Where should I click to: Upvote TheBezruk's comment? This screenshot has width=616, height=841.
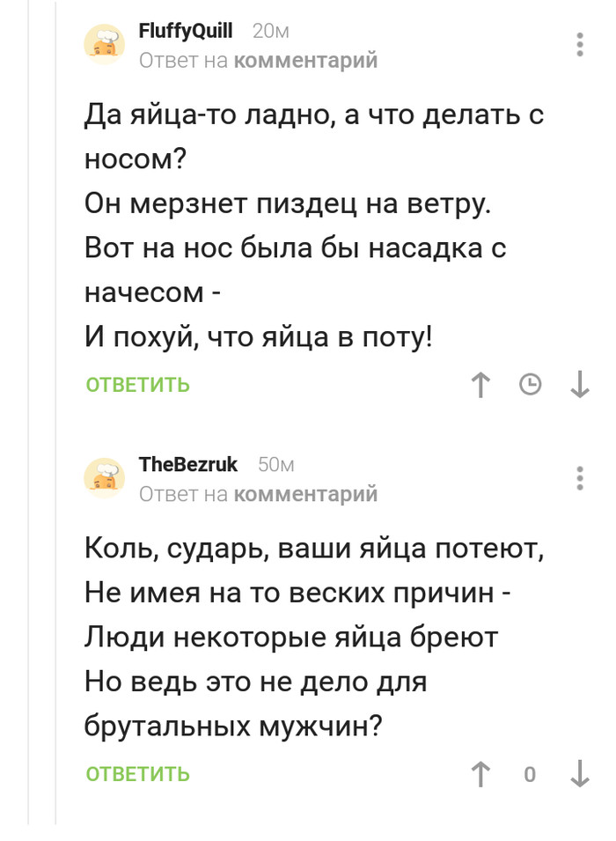coord(480,774)
